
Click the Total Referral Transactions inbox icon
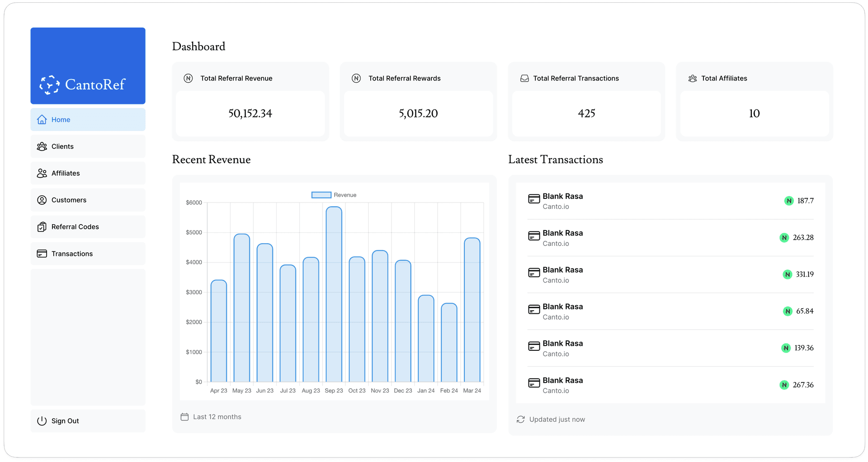(524, 78)
